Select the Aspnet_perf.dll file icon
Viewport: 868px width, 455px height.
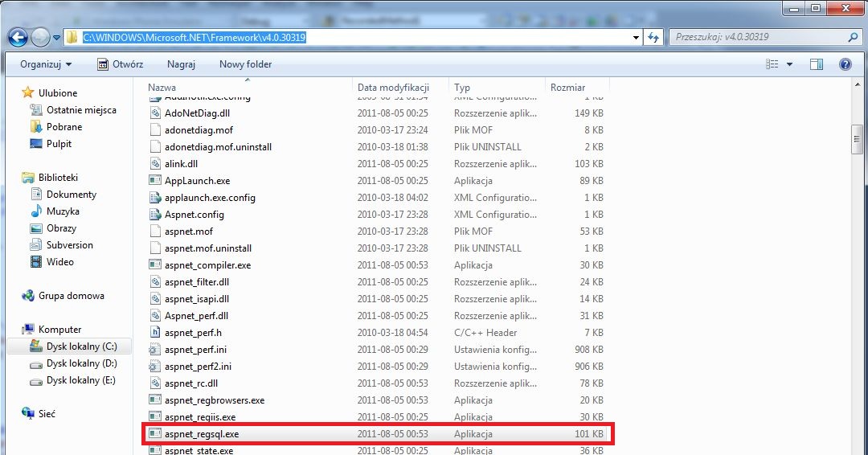155,315
